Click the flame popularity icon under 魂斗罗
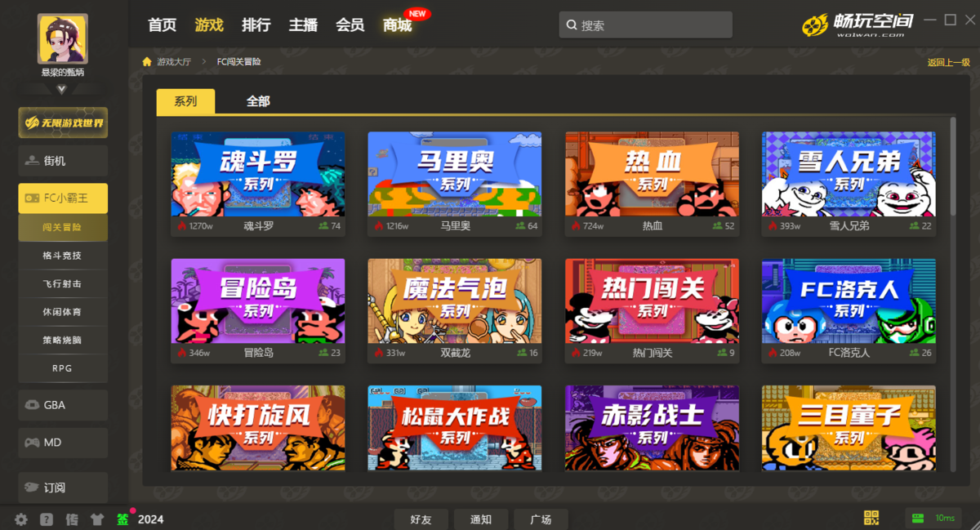The width and height of the screenshot is (980, 530). tap(182, 226)
